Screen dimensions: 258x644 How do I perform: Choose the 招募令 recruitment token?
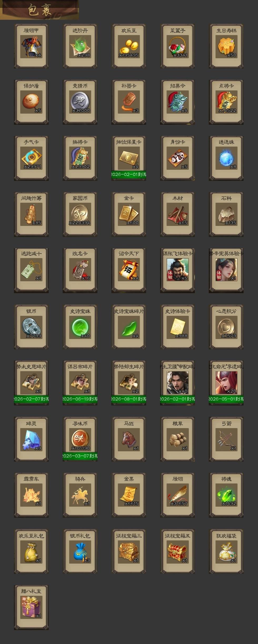[177, 102]
